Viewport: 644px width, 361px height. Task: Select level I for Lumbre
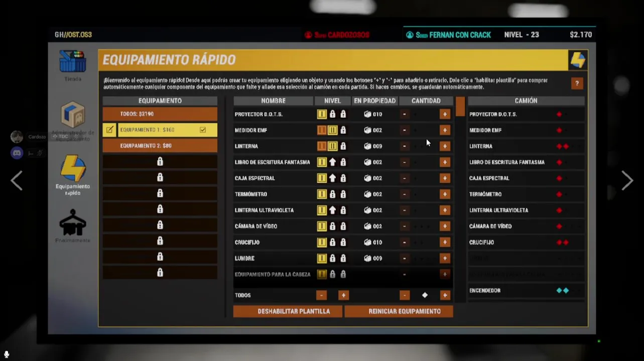322,259
